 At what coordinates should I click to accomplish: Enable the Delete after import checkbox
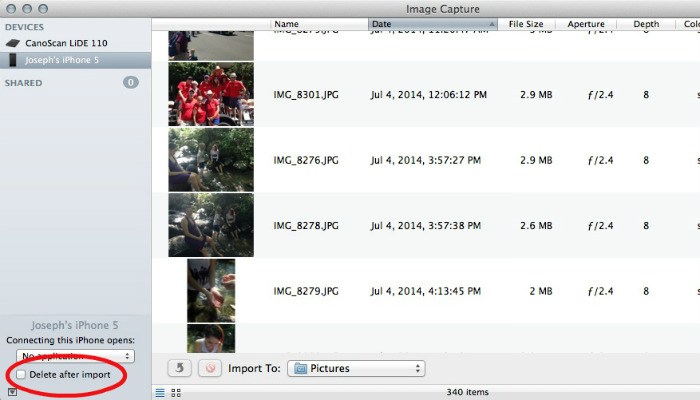click(x=21, y=375)
